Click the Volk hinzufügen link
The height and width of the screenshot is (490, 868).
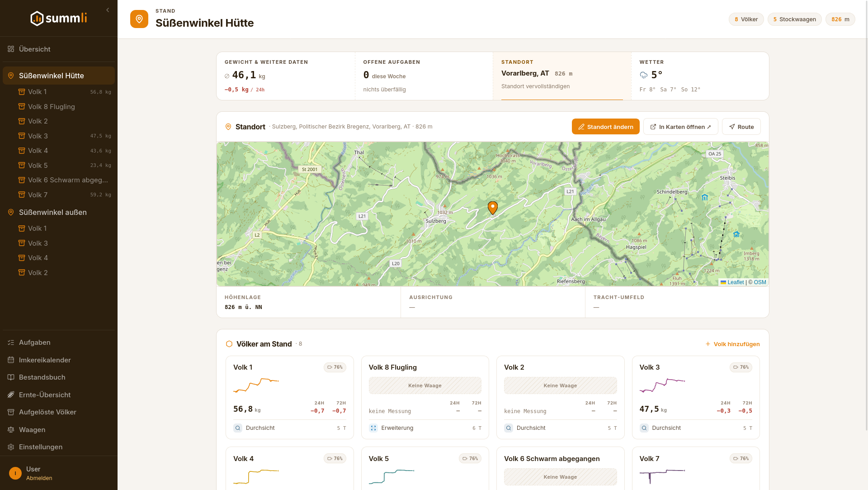(x=733, y=344)
